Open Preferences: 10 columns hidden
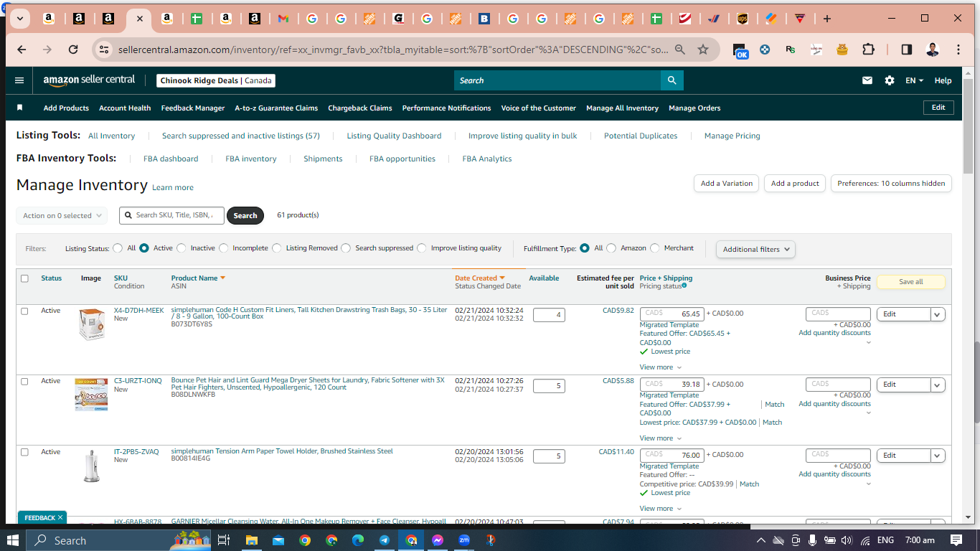The image size is (980, 551). coord(891,183)
